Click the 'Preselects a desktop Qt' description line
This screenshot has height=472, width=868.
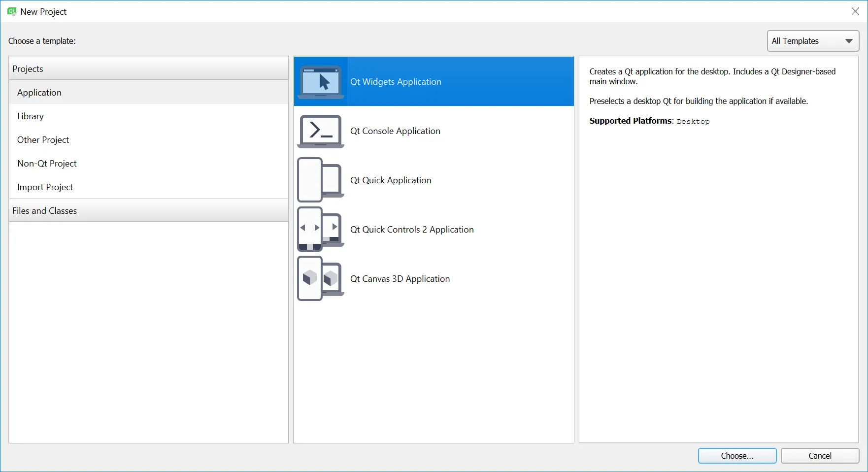click(699, 101)
